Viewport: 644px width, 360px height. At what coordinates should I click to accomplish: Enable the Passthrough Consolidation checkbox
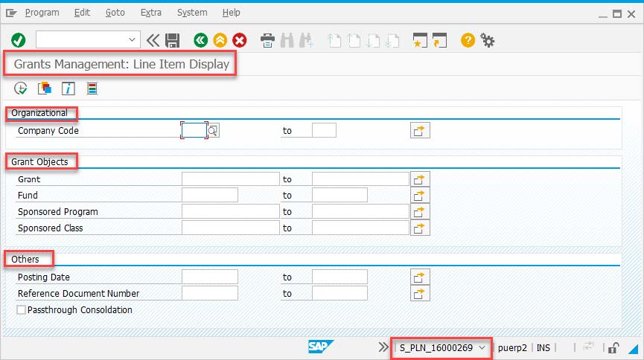tap(21, 309)
